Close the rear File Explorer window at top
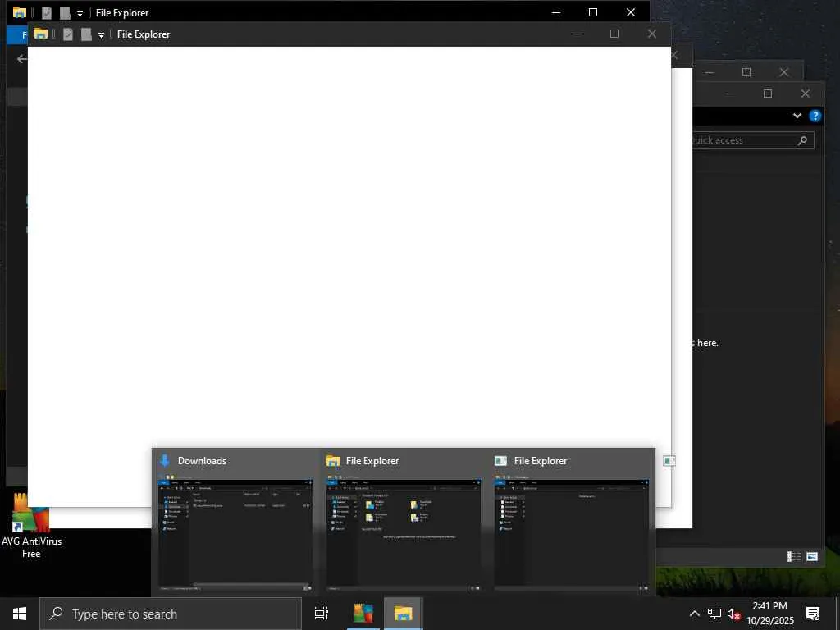Image resolution: width=840 pixels, height=630 pixels. [x=631, y=12]
